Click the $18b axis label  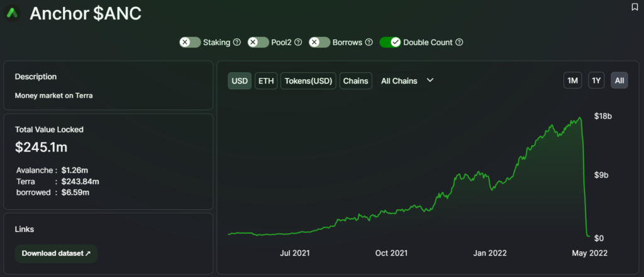(x=603, y=117)
